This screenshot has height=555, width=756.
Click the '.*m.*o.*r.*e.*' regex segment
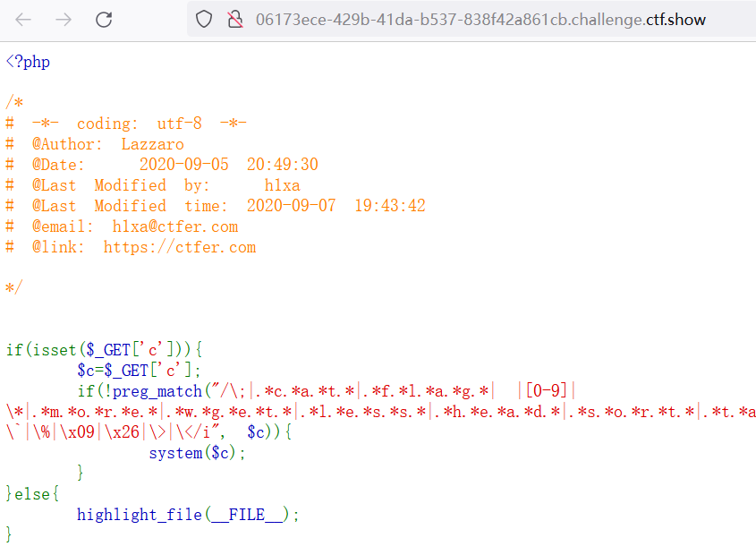tap(95, 412)
